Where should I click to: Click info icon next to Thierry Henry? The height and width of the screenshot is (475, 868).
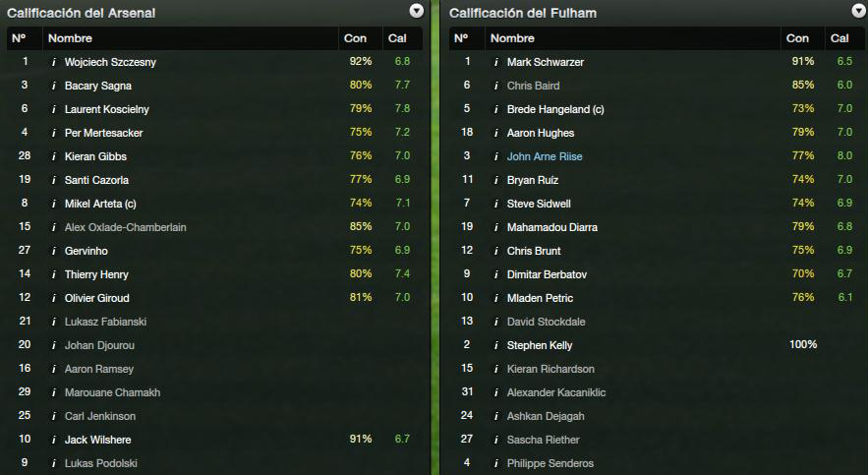click(54, 274)
